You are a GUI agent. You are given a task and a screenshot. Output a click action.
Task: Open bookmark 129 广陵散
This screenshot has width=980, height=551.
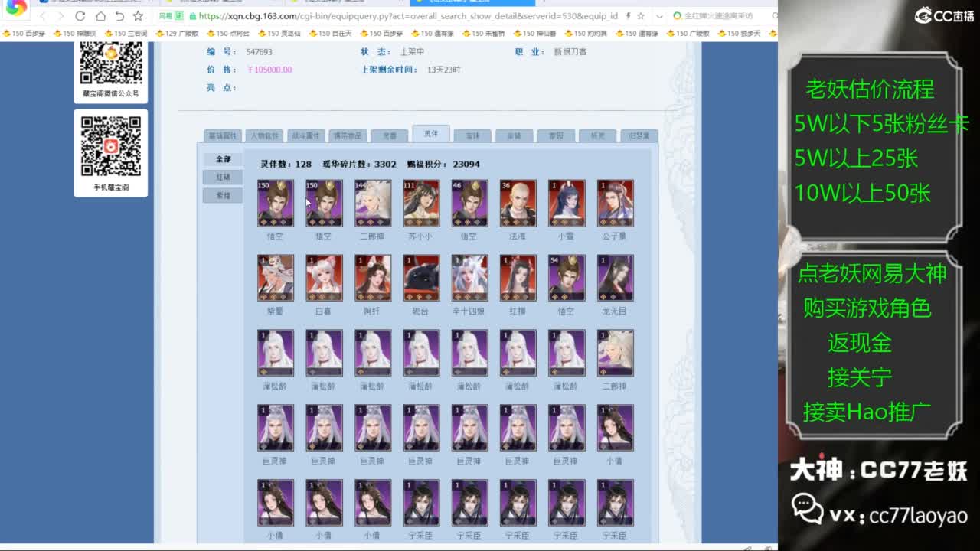177,34
